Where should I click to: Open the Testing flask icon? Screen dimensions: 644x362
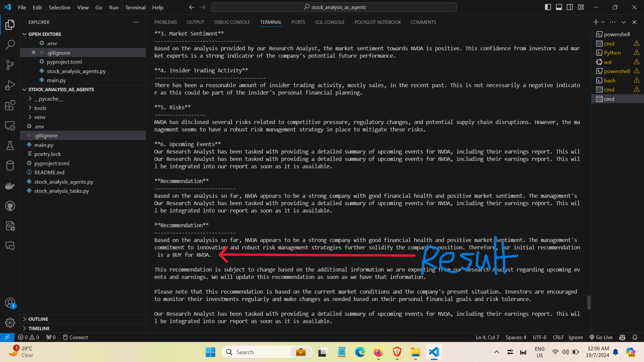pyautogui.click(x=10, y=145)
